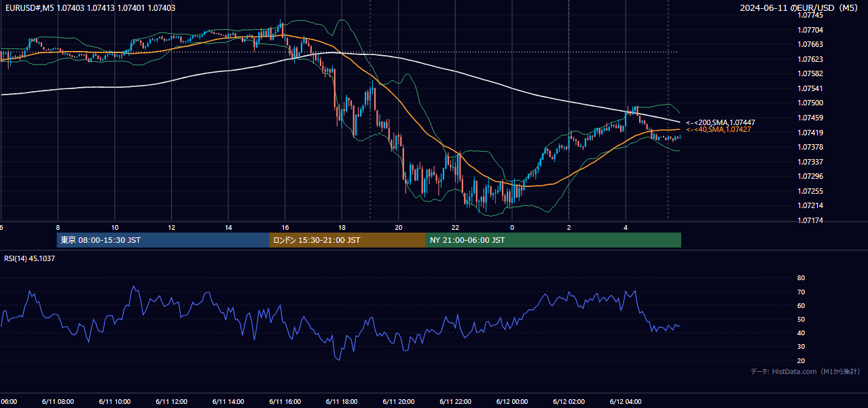868x408 pixels.
Task: Click the 6/12 02:00 bottom date label
Action: (x=568, y=401)
